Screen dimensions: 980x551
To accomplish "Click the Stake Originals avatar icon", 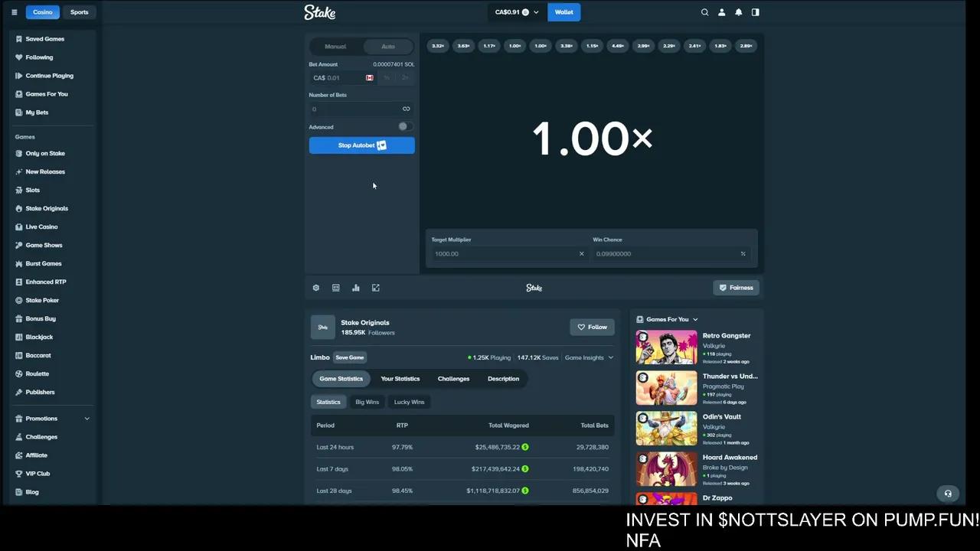I will [x=323, y=328].
